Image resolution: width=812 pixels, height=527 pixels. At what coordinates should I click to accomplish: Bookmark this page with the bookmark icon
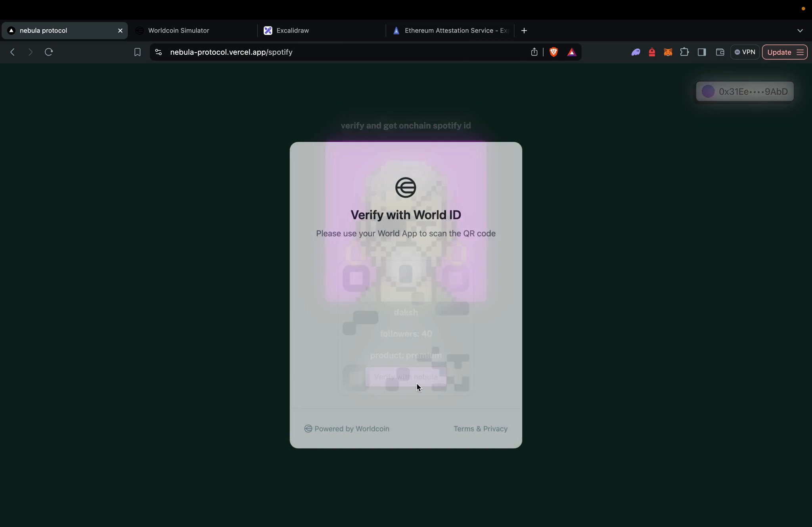pyautogui.click(x=137, y=52)
